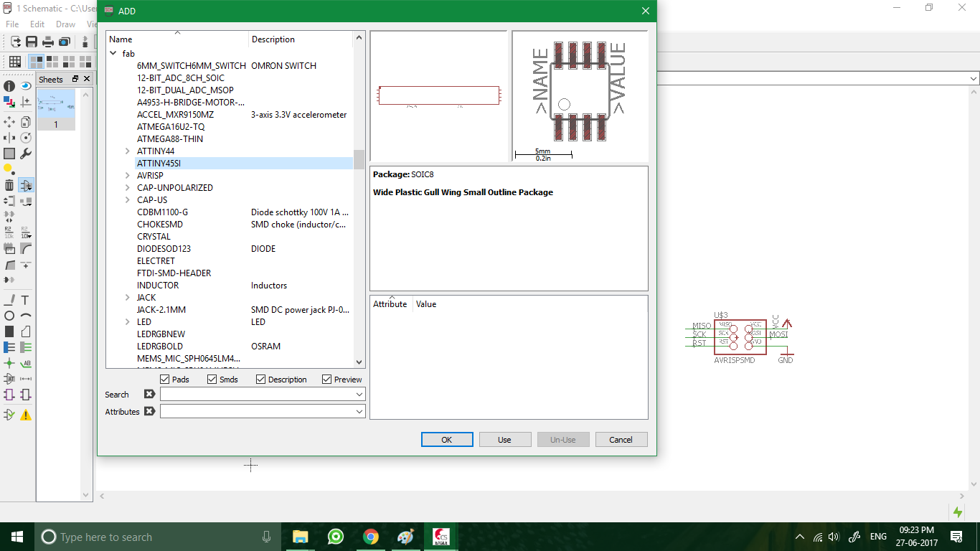Select the Move tool
Viewport: 980px width, 551px height.
9,122
